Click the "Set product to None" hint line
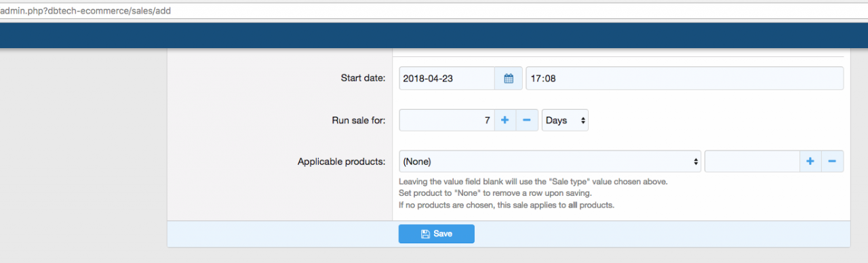Image resolution: width=868 pixels, height=263 pixels. (x=495, y=193)
